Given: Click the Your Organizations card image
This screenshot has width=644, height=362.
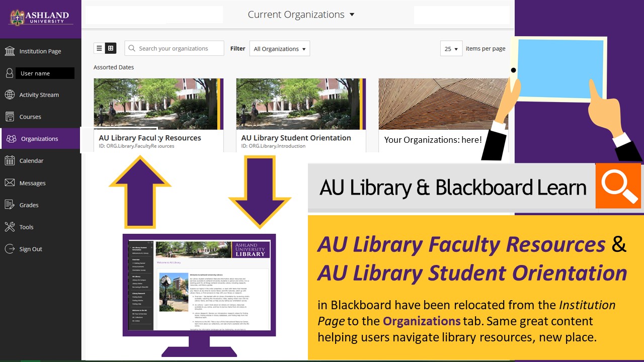Looking at the screenshot, I should 443,104.
